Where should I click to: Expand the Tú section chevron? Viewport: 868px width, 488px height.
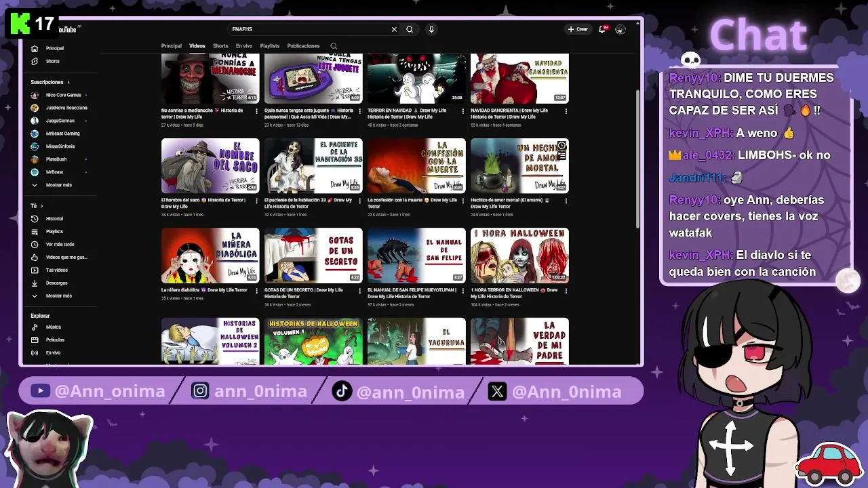click(x=41, y=206)
